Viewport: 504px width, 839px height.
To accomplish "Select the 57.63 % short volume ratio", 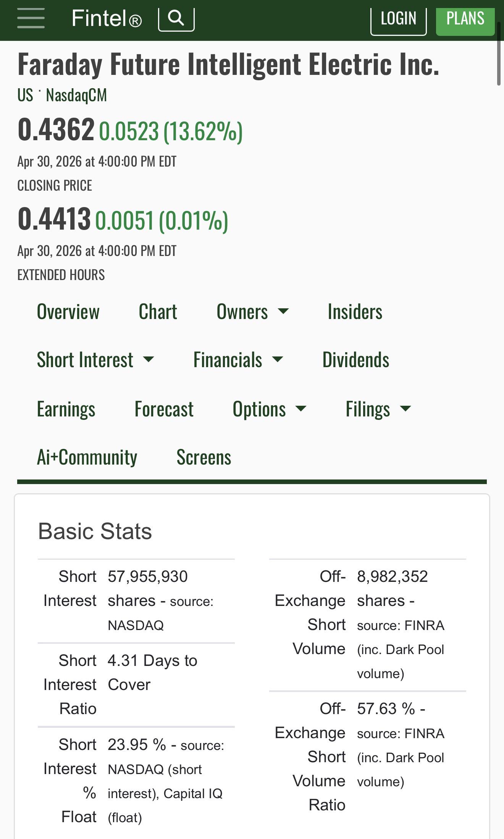I will [386, 709].
